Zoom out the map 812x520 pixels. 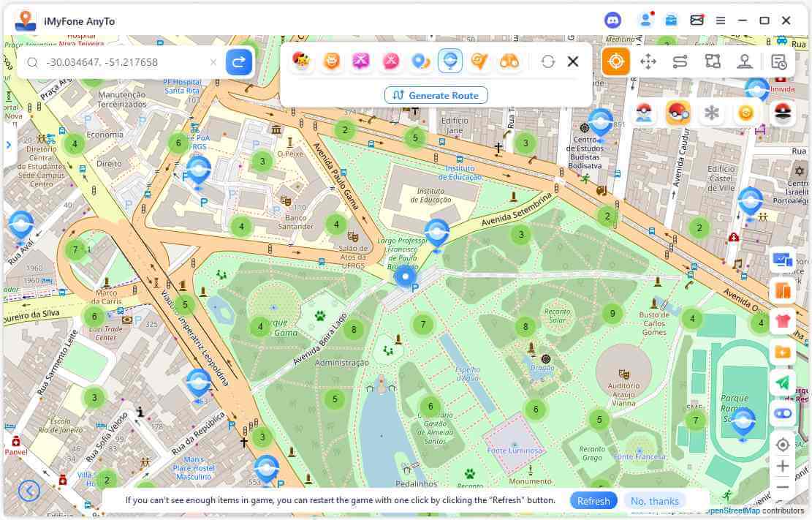(x=783, y=487)
